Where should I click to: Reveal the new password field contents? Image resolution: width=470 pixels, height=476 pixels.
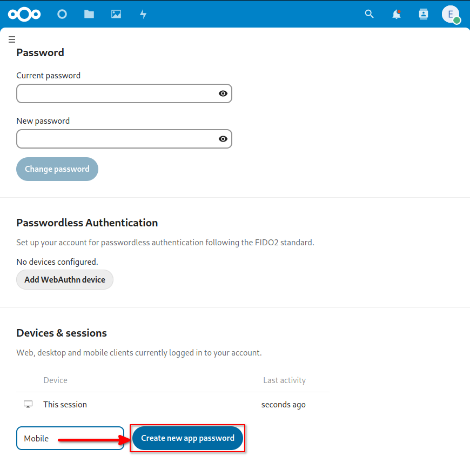pos(223,139)
